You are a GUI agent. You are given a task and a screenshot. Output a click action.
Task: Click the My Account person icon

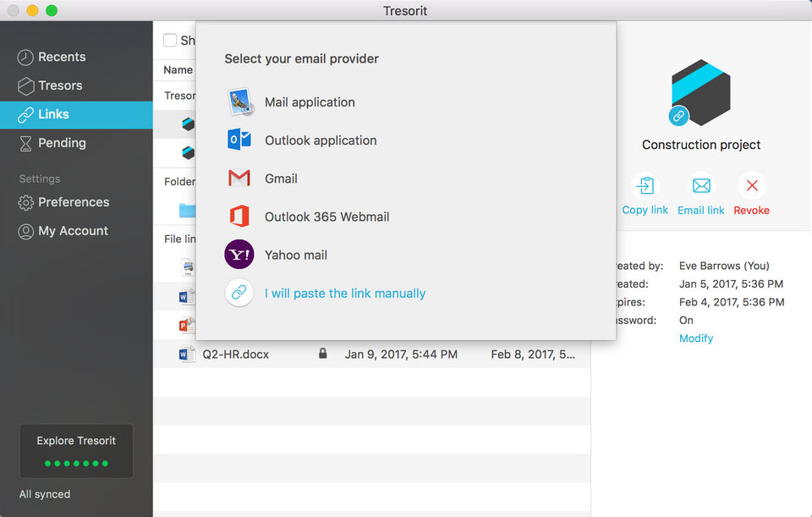(25, 231)
